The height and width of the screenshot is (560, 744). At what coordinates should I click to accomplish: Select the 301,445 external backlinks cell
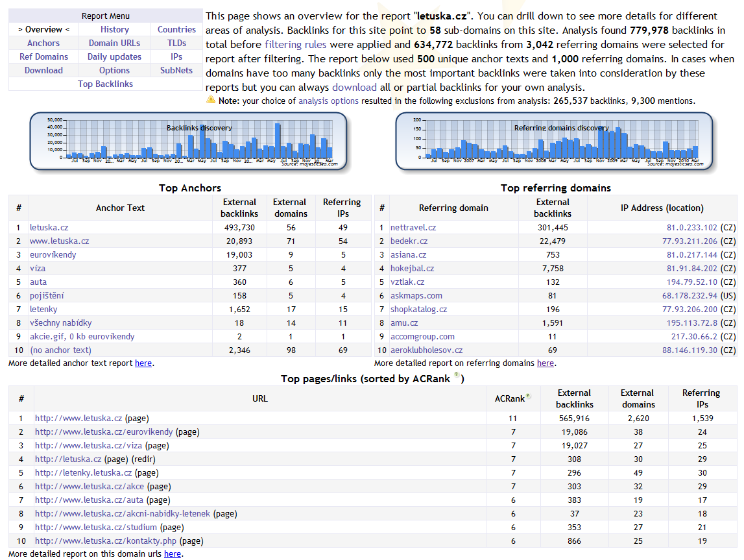click(553, 228)
